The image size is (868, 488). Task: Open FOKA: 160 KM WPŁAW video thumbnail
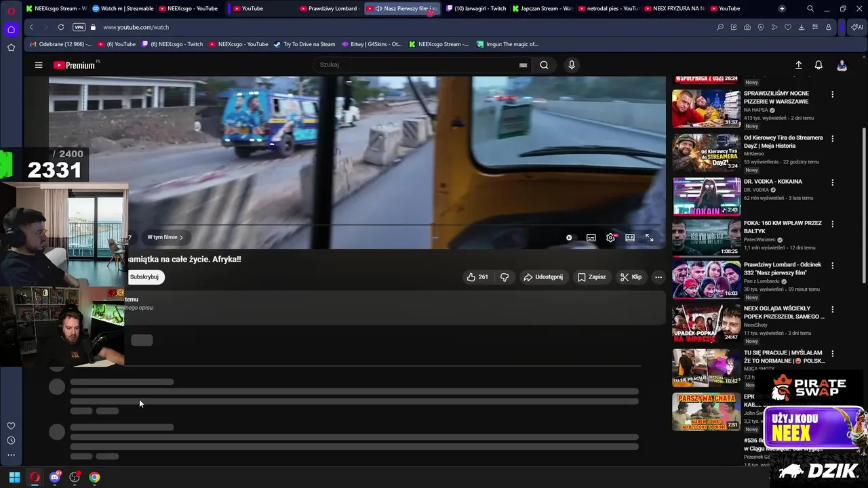point(707,238)
